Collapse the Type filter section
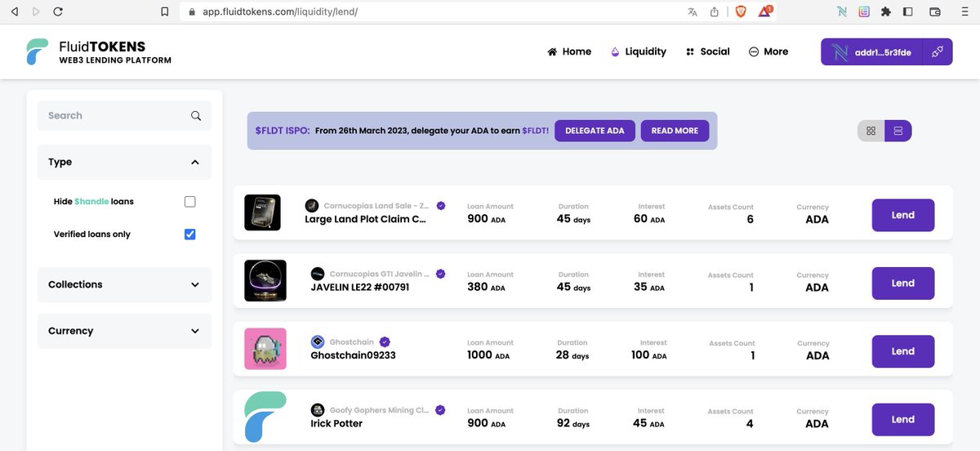 coord(124,162)
